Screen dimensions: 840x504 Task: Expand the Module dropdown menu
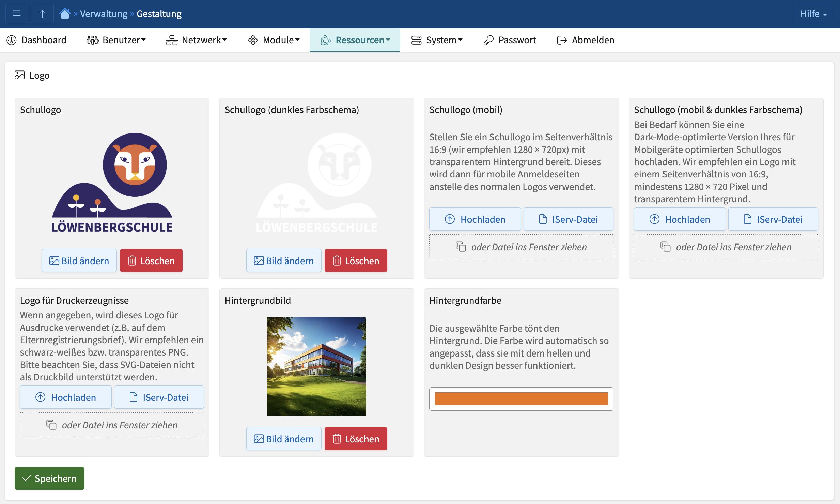coord(274,40)
